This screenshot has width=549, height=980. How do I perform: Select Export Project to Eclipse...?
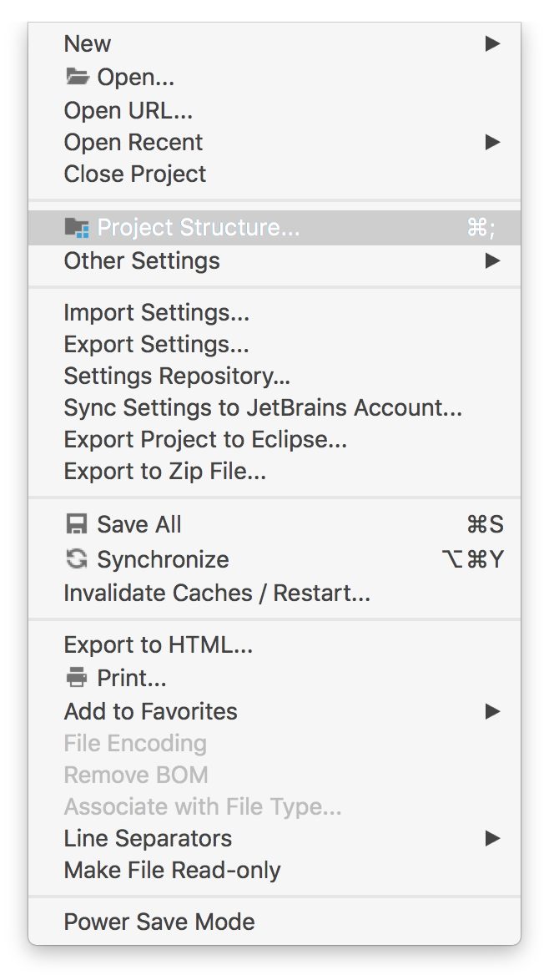point(274,440)
